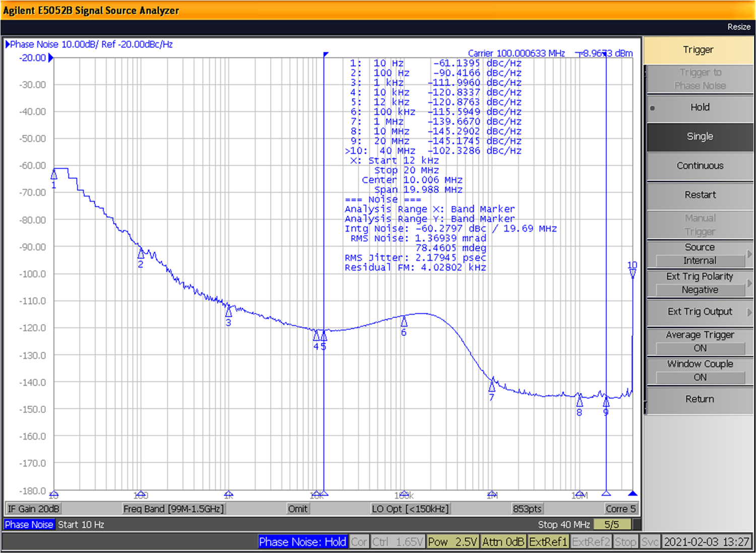This screenshot has height=553, width=756.
Task: Click marker 1 triangle at 10 Hz
Action: tap(54, 174)
